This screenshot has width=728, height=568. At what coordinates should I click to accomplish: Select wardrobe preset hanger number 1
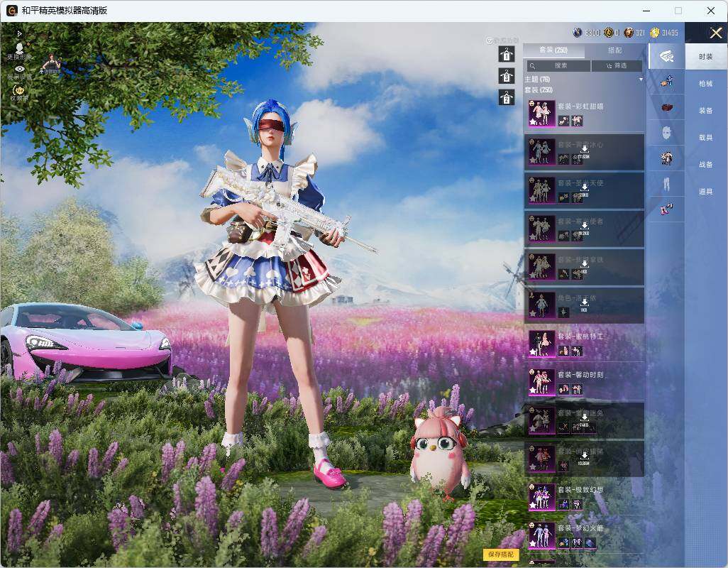(x=507, y=54)
